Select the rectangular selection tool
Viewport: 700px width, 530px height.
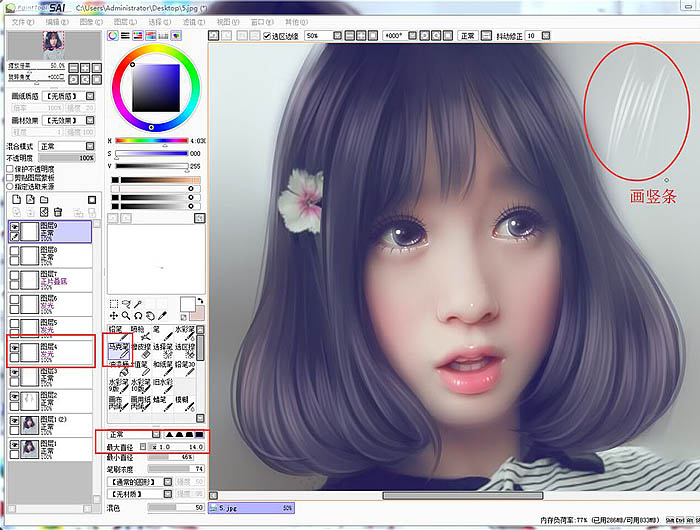(x=114, y=303)
